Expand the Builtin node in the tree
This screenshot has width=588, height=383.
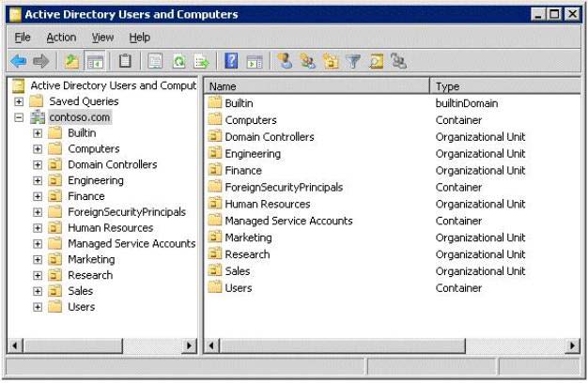tap(38, 133)
